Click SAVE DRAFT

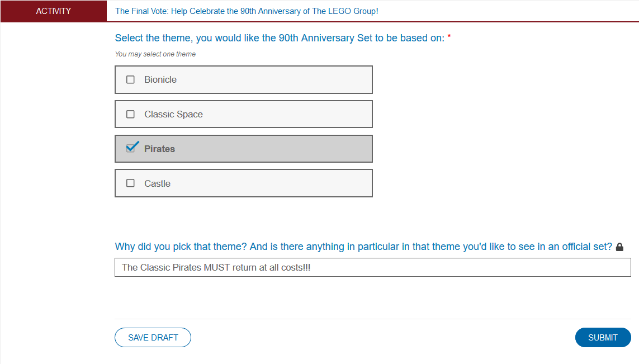[x=153, y=338]
